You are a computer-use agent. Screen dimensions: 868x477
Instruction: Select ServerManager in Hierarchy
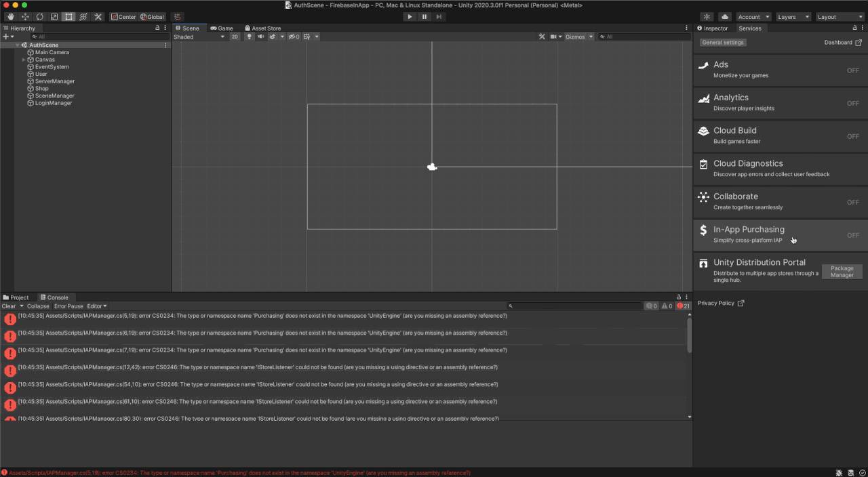click(55, 81)
